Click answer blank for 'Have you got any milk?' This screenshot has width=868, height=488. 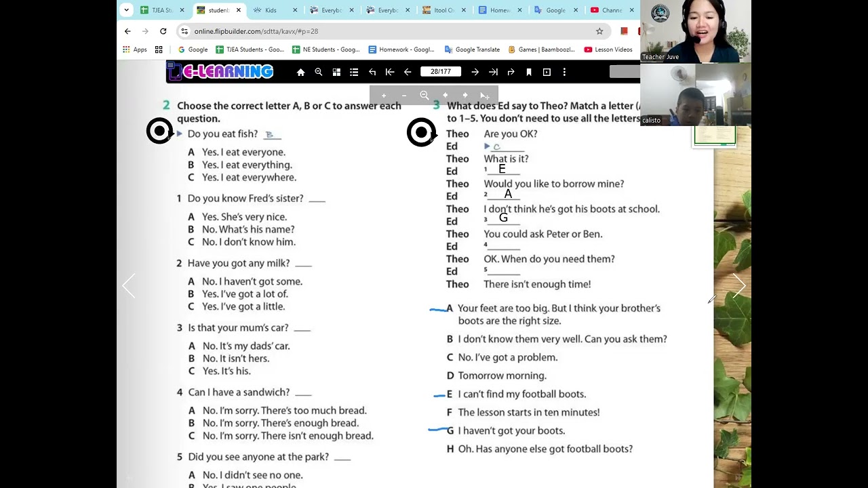coord(303,264)
